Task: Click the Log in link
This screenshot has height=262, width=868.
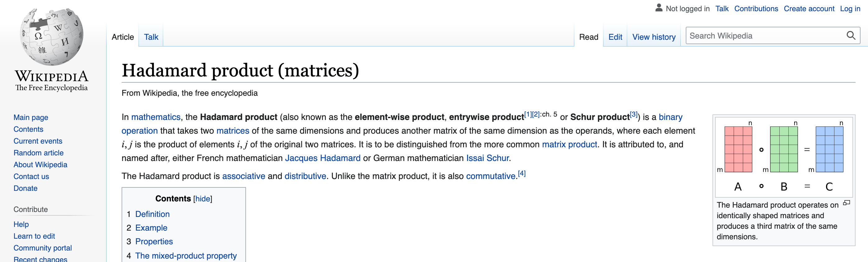Action: pos(850,8)
